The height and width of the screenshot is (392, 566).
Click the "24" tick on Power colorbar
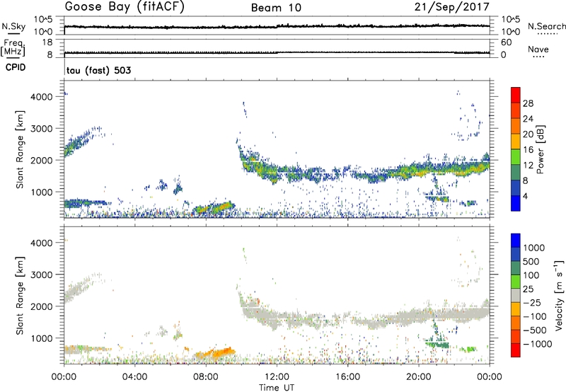[x=528, y=119]
